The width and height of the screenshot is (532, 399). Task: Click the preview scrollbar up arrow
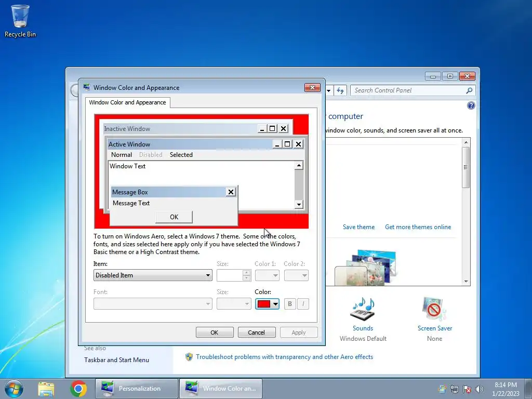tap(299, 166)
